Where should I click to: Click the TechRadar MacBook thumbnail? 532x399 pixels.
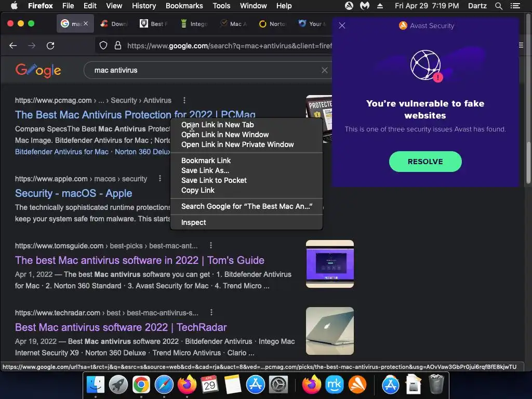click(330, 331)
